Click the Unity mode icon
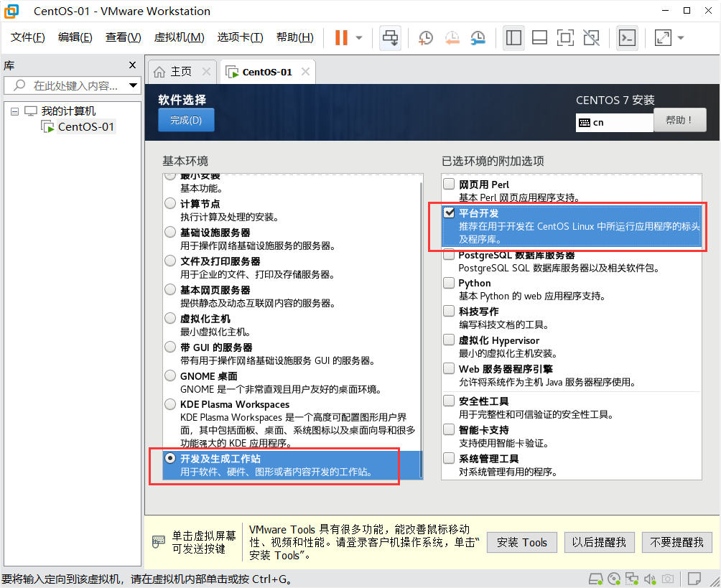Screen dimensions: 721x588 [x=591, y=38]
